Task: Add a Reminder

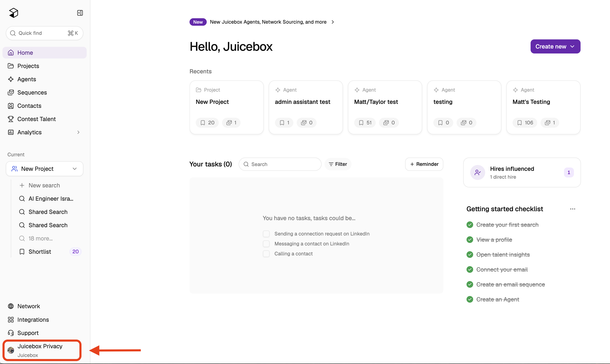Action: click(x=424, y=164)
